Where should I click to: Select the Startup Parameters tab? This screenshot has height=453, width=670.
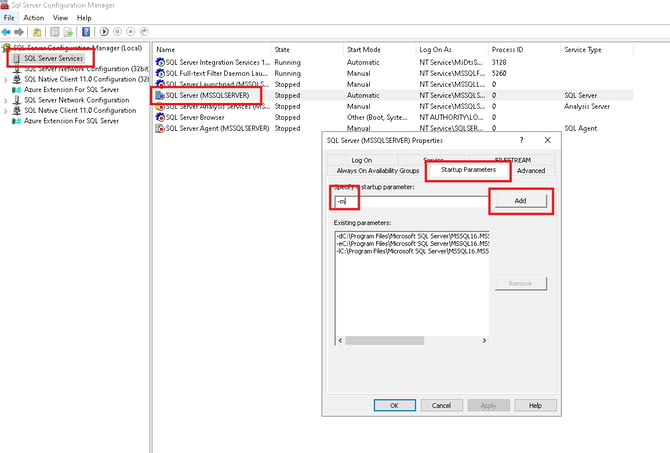468,170
